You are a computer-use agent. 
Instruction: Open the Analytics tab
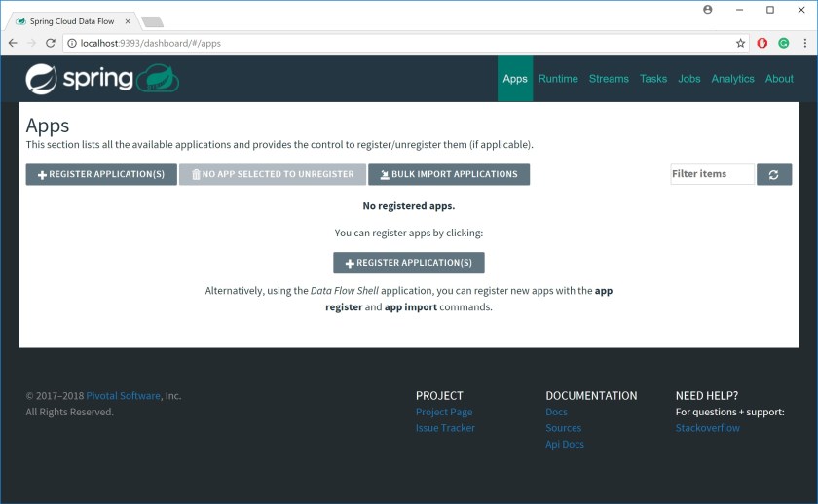[x=732, y=79]
